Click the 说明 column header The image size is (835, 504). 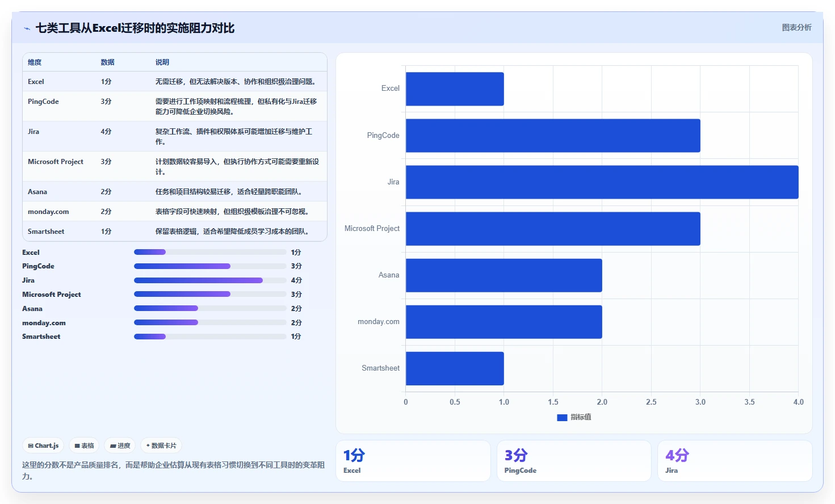point(162,62)
